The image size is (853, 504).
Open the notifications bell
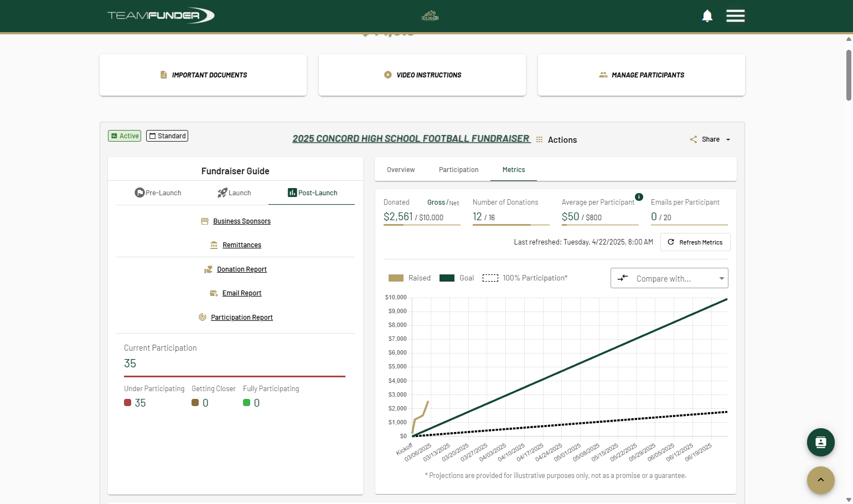click(x=707, y=16)
